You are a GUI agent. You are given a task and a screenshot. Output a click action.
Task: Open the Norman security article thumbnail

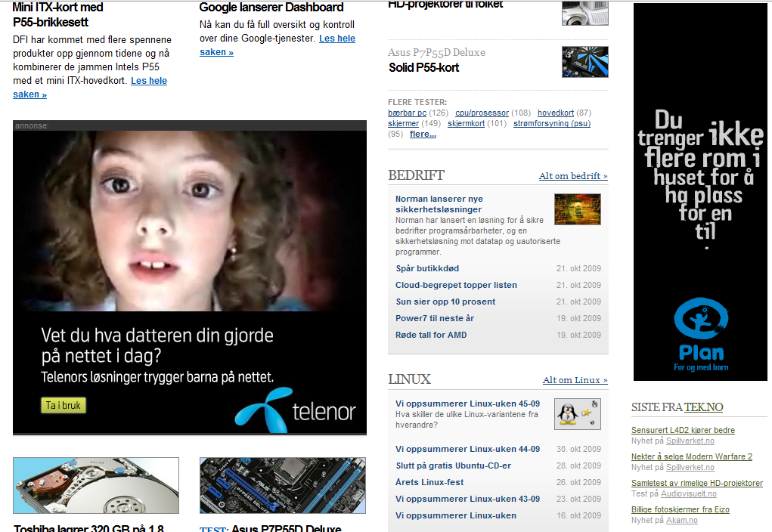578,209
